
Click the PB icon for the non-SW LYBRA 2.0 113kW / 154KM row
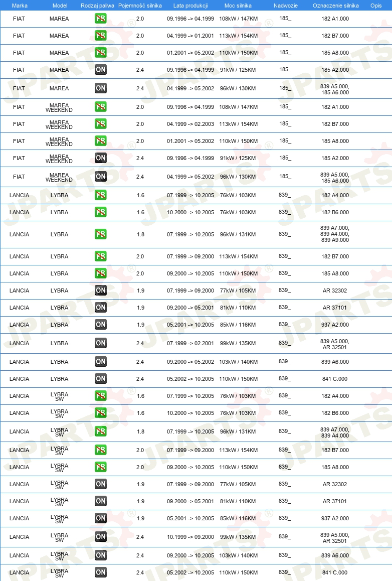click(101, 256)
